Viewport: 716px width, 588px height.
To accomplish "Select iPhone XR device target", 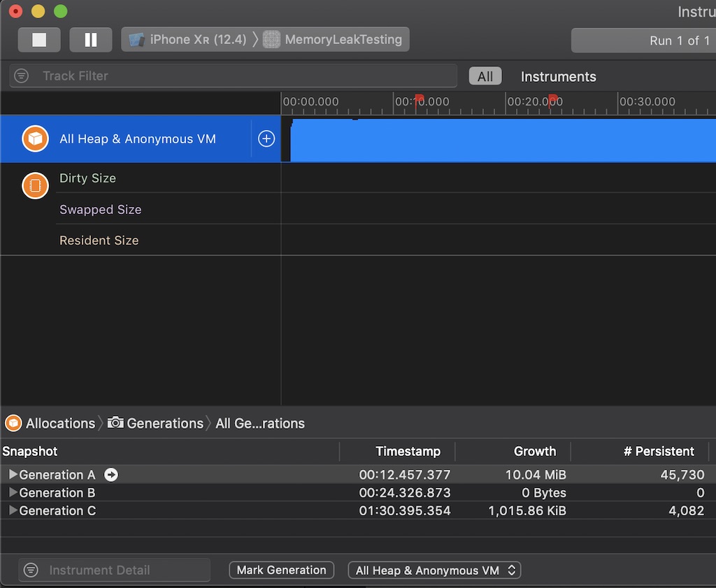I will (x=187, y=40).
